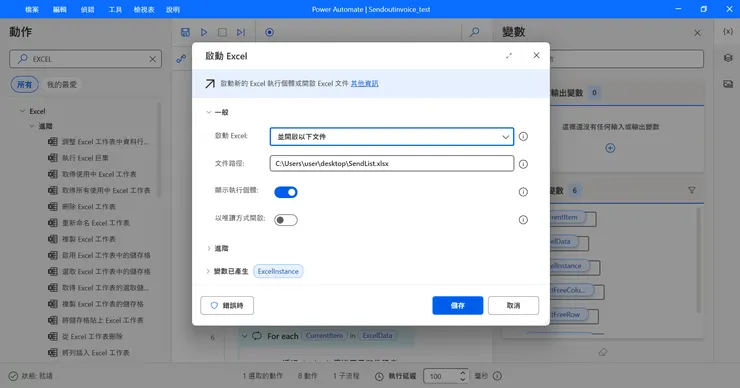Viewport: 740px width, 388px height.
Task: Select 從 Excel 工作表刪除 action
Action: (92, 337)
